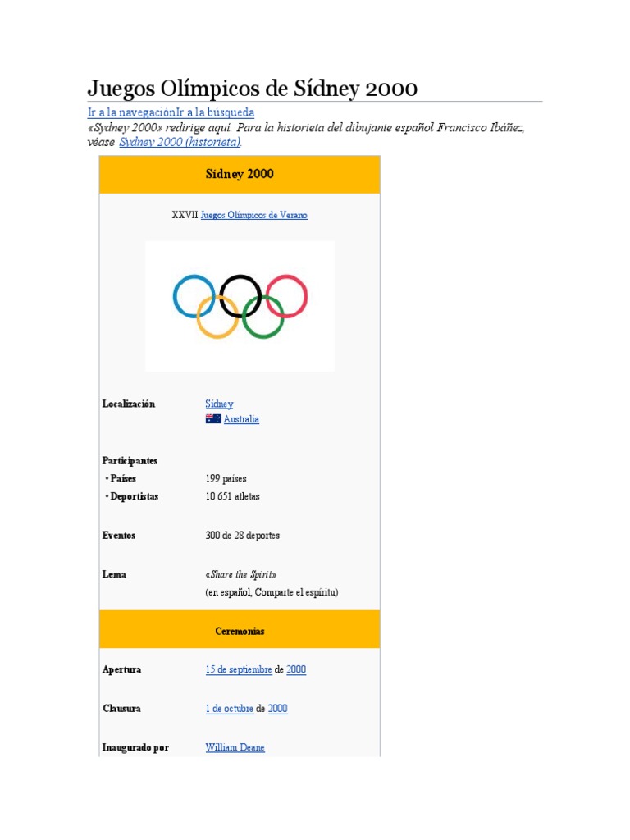The height and width of the screenshot is (840, 630).
Task: Open the William Deane link
Action: 235,748
